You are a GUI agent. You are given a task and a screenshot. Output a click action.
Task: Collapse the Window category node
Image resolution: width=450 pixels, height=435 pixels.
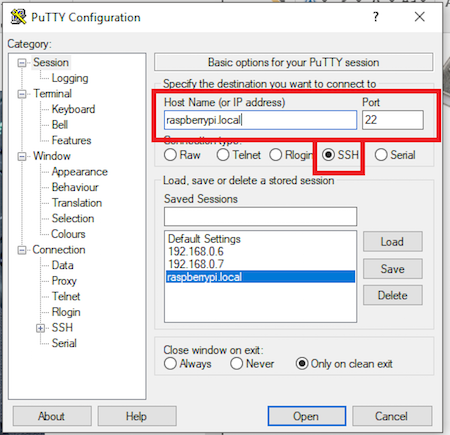point(22,156)
